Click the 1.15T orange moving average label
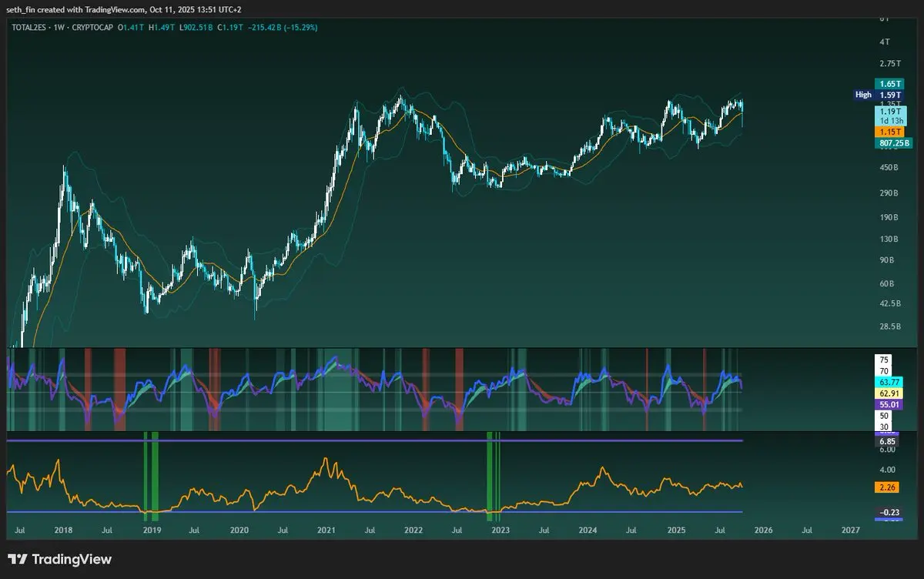This screenshot has width=924, height=579. coord(890,132)
